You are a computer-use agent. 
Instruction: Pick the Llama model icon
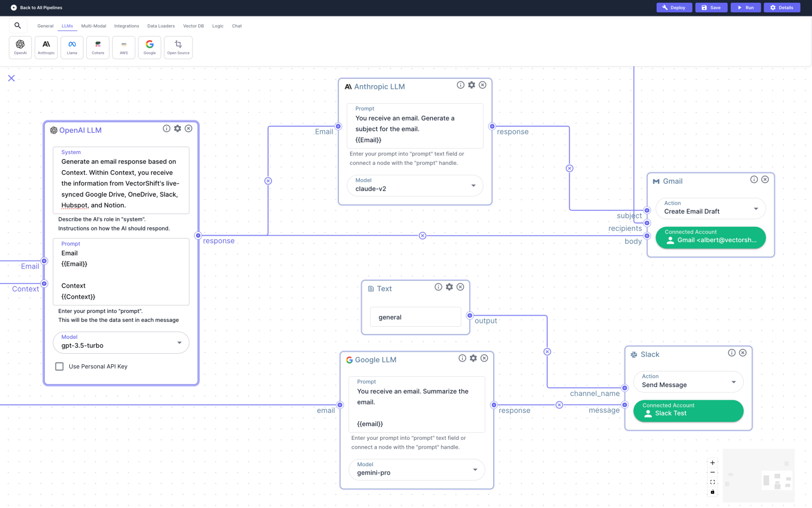[72, 47]
